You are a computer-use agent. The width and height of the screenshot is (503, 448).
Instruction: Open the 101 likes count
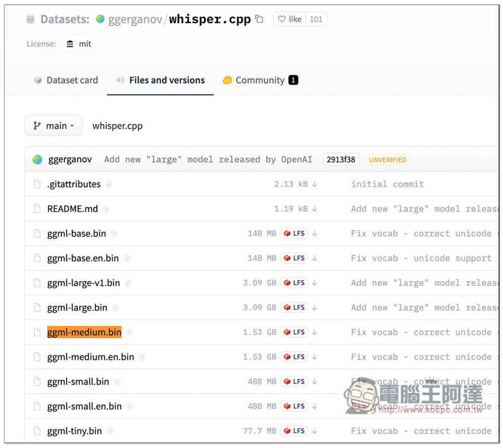pyautogui.click(x=316, y=19)
